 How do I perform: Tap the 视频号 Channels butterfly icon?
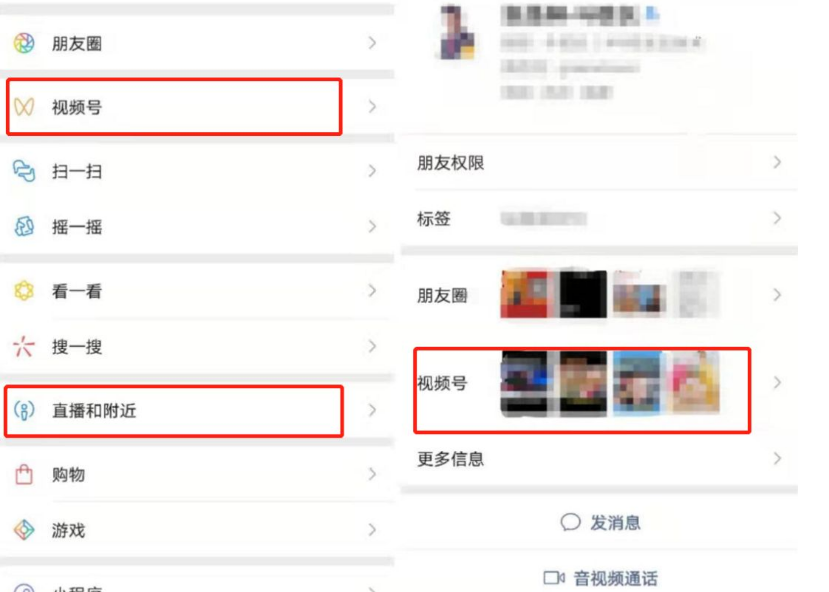[24, 107]
